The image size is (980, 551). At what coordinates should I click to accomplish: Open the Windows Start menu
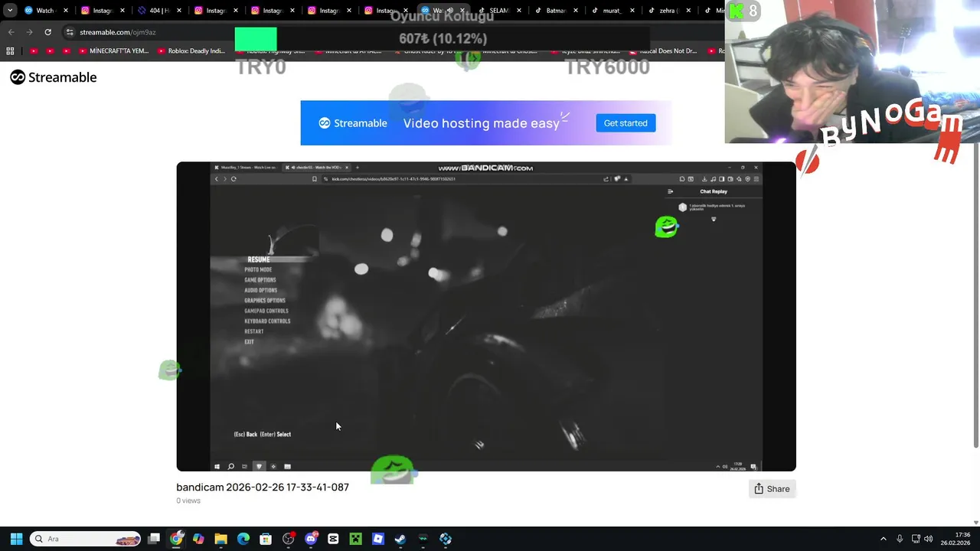16,539
